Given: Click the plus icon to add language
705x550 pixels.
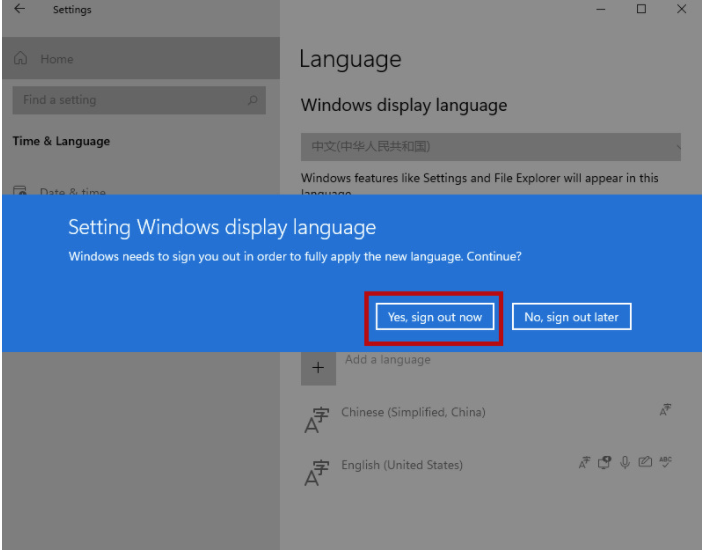Looking at the screenshot, I should coord(318,368).
